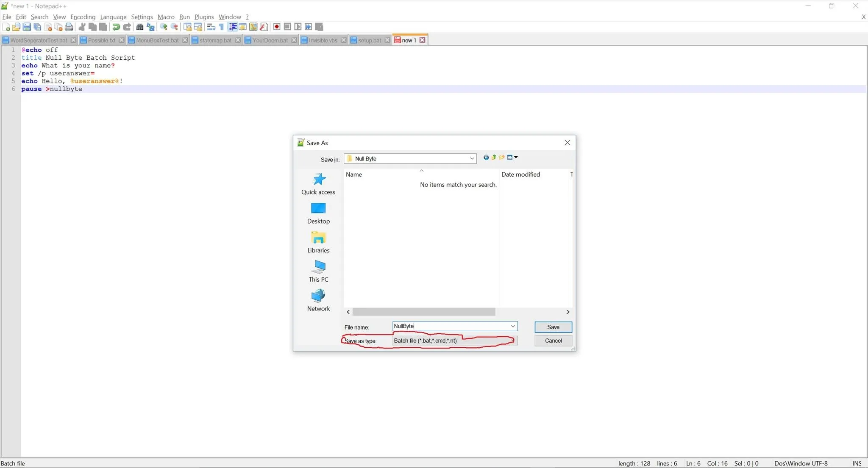The width and height of the screenshot is (868, 468).
Task: Toggle Synchronize Vertical Scrolling icon
Action: pyautogui.click(x=187, y=27)
